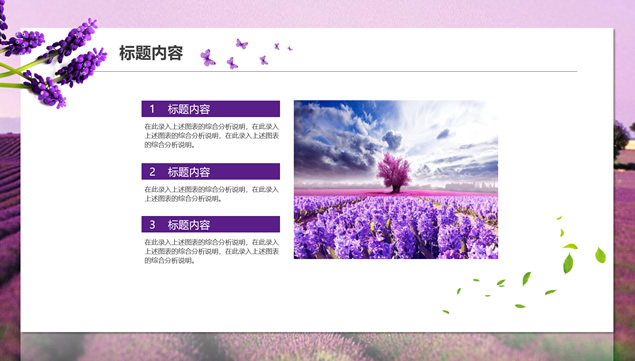The height and width of the screenshot is (361, 635).
Task: Click the purple banner labeled 3 标题内容
Action: 211,224
